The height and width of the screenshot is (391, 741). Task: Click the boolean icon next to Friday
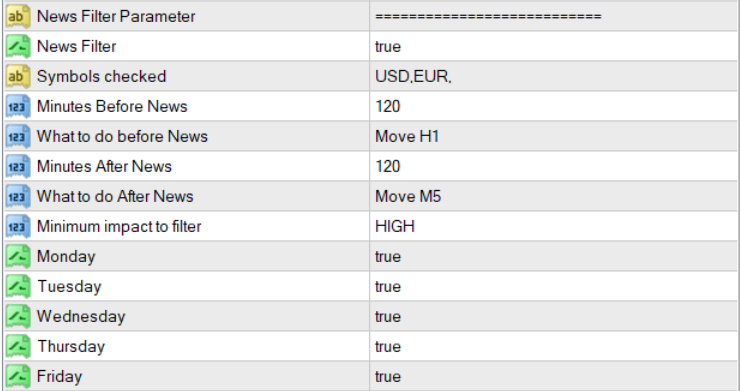(18, 377)
